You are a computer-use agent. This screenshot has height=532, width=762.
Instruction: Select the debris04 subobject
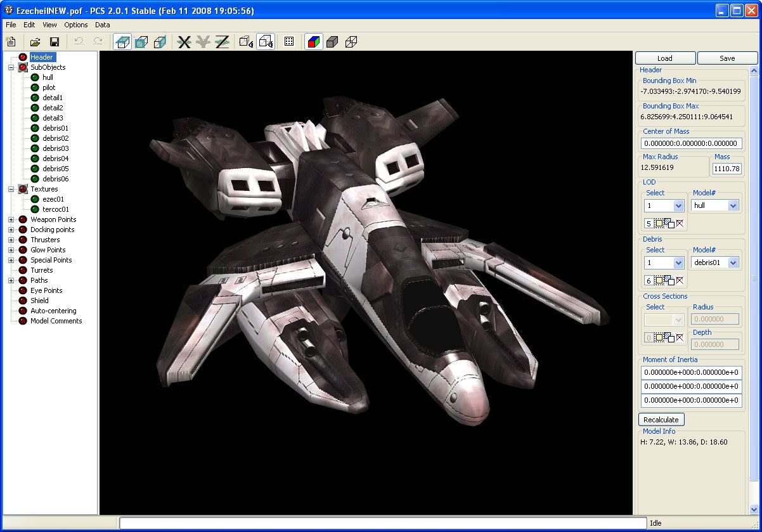[56, 159]
